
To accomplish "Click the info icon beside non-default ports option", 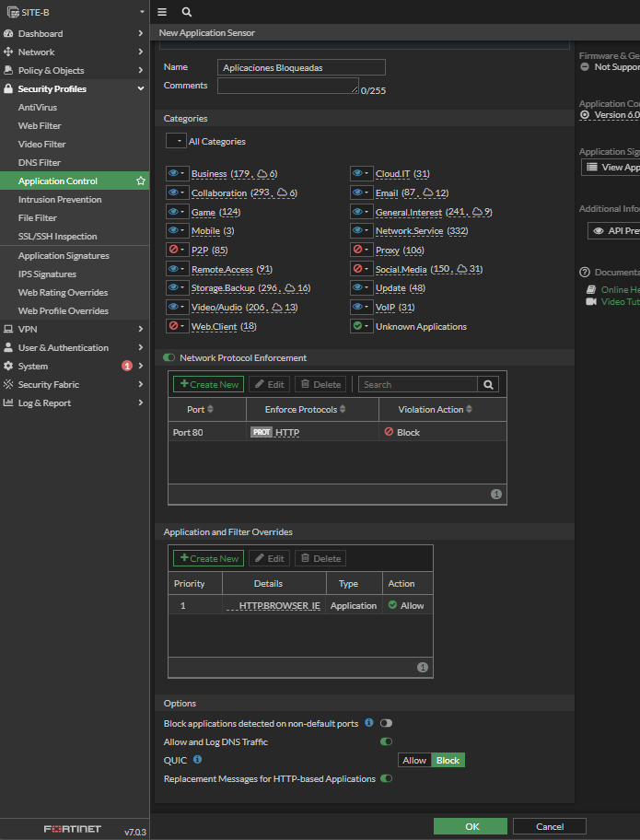I will point(368,723).
